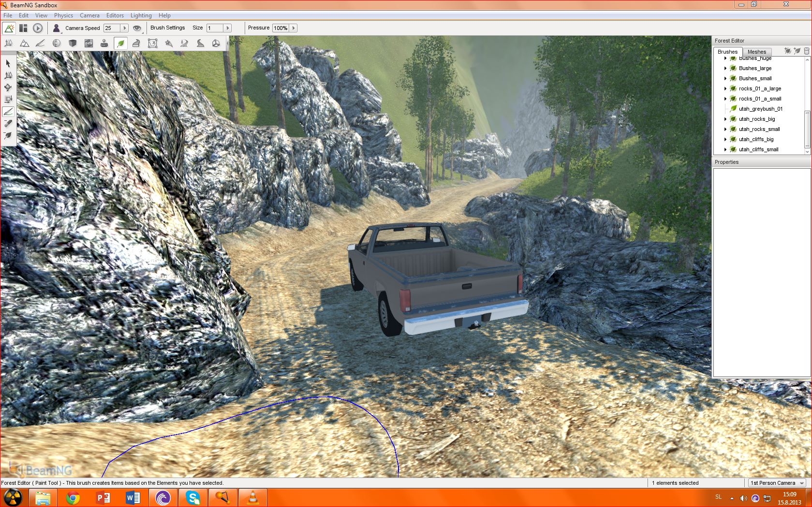Choose the Rotate Item tool

click(x=8, y=87)
